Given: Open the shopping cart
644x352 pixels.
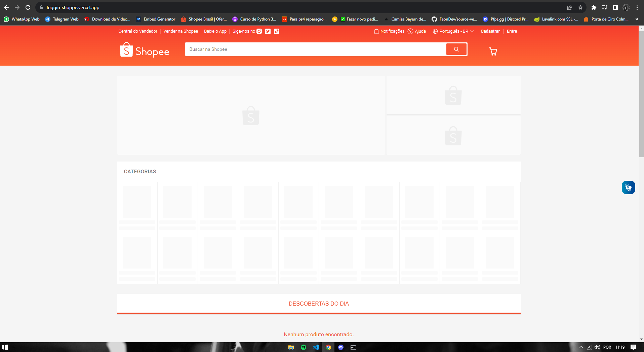Looking at the screenshot, I should click(493, 51).
